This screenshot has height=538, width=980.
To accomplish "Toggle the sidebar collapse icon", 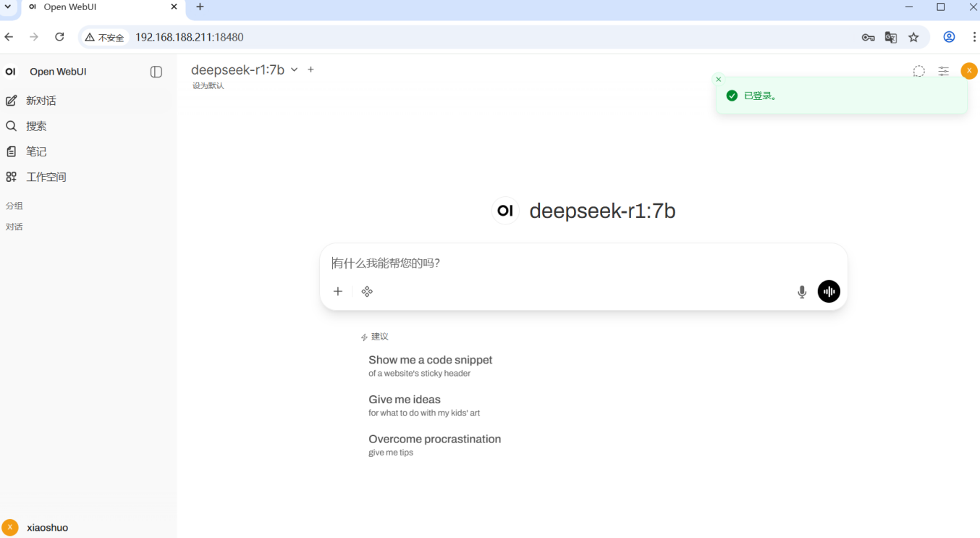I will pos(156,72).
